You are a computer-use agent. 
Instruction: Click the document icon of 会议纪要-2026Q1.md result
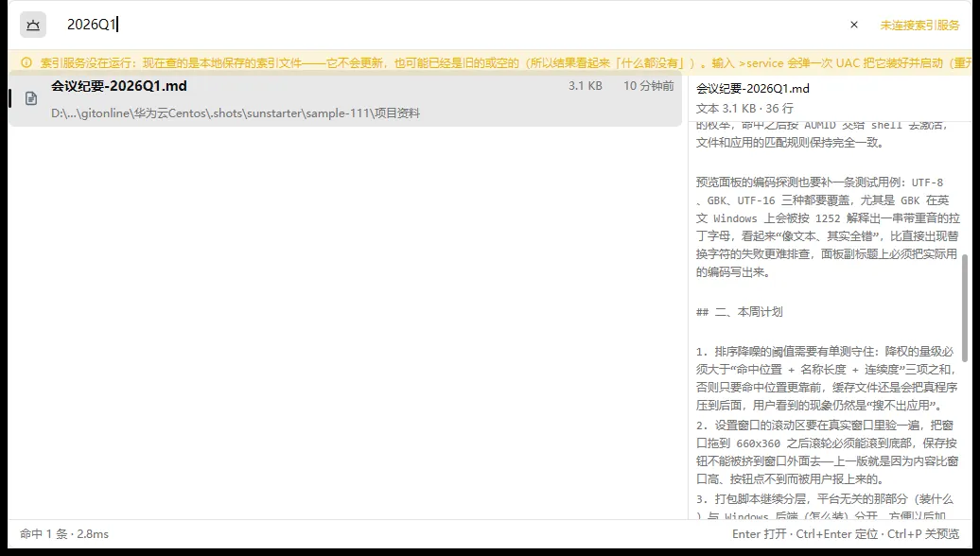click(31, 98)
